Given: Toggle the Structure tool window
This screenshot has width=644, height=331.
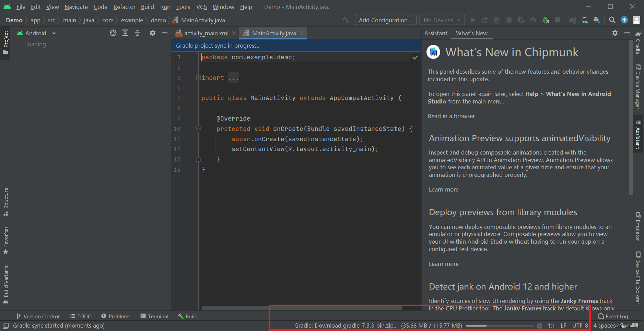Looking at the screenshot, I should pos(5,202).
